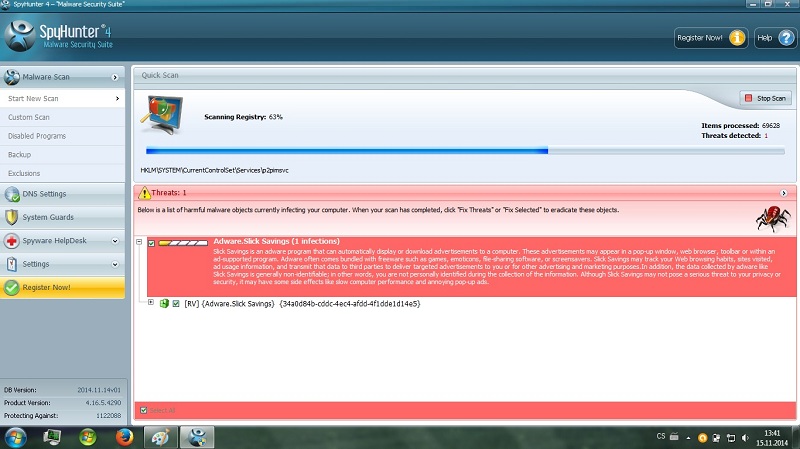Click the Windows flag orb taskbar icon
The width and height of the screenshot is (800, 449).
(x=88, y=437)
